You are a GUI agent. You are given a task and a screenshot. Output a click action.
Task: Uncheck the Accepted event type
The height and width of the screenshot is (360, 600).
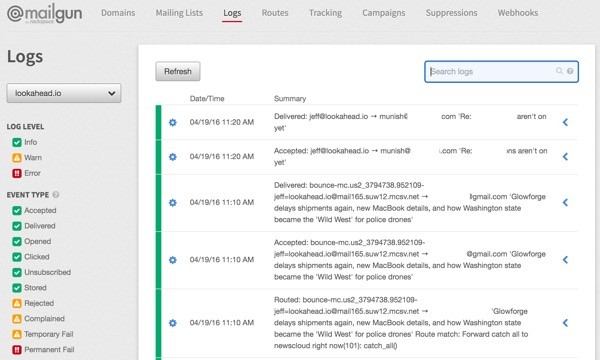click(17, 210)
